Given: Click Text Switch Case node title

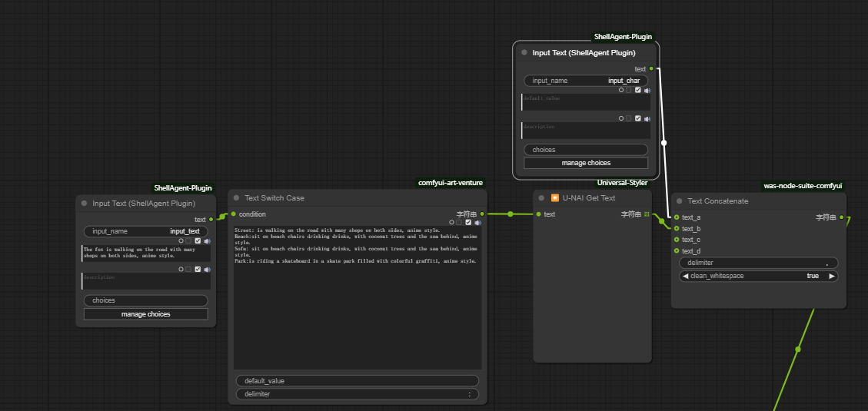Looking at the screenshot, I should [274, 197].
